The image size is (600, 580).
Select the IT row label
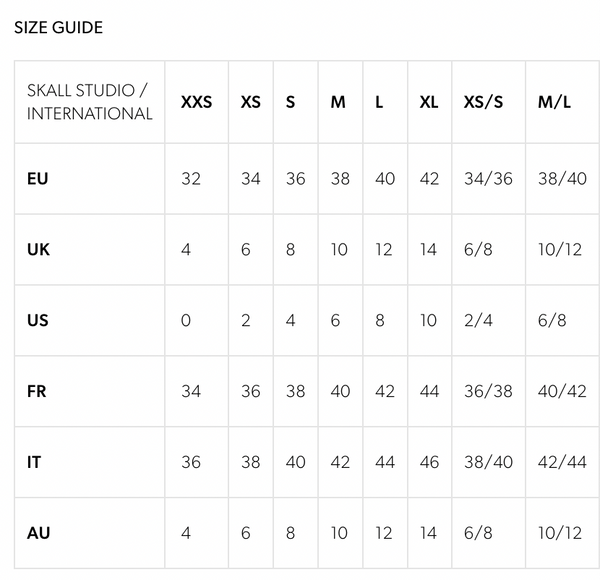coord(34,462)
